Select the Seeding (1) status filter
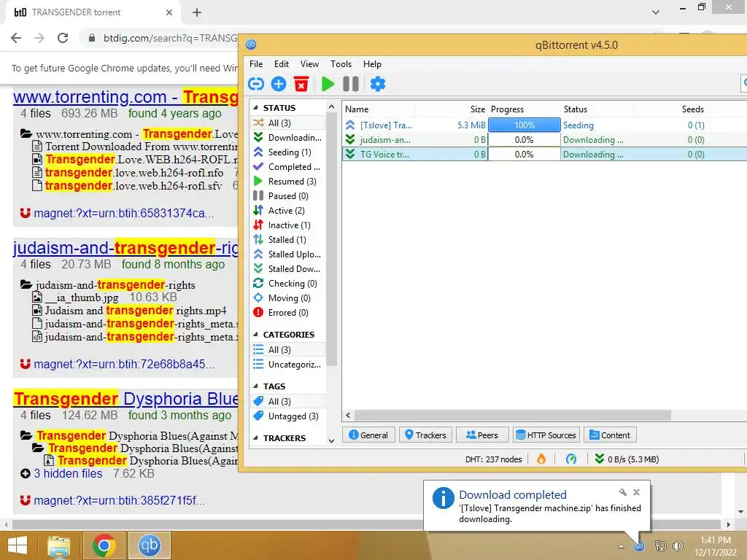 [287, 152]
